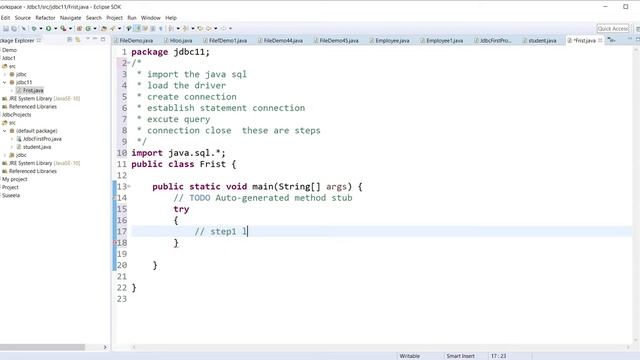This screenshot has width=640, height=360.
Task: Toggle Link with Editor in Package Explorer
Action: (x=78, y=40)
